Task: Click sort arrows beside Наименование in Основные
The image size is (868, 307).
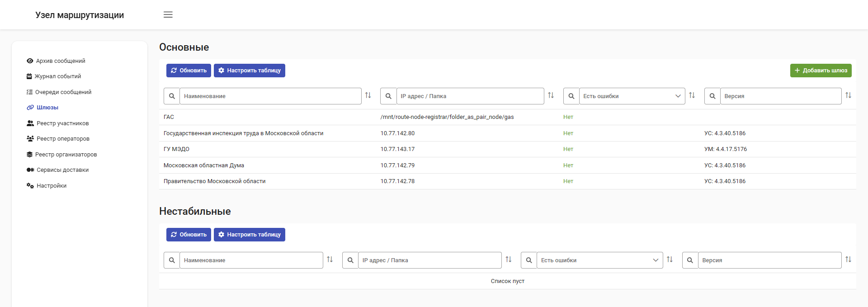Action: tap(368, 95)
